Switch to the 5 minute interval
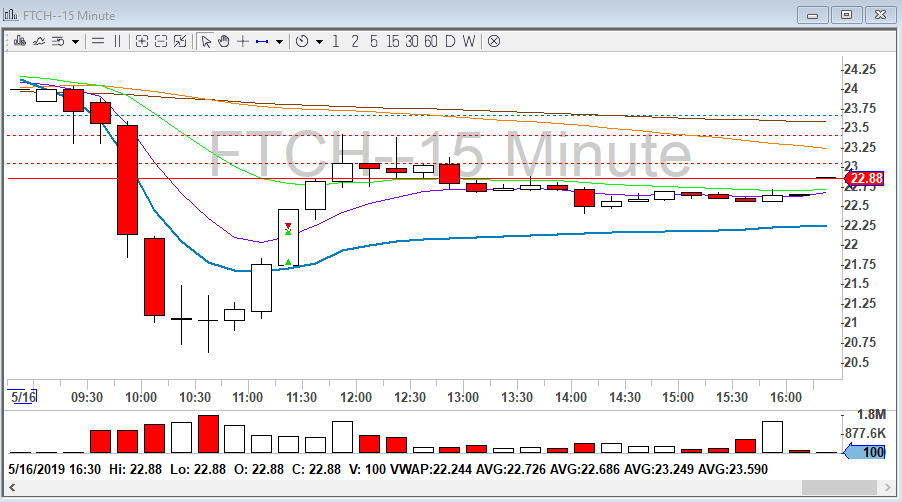902x502 pixels. pyautogui.click(x=374, y=41)
